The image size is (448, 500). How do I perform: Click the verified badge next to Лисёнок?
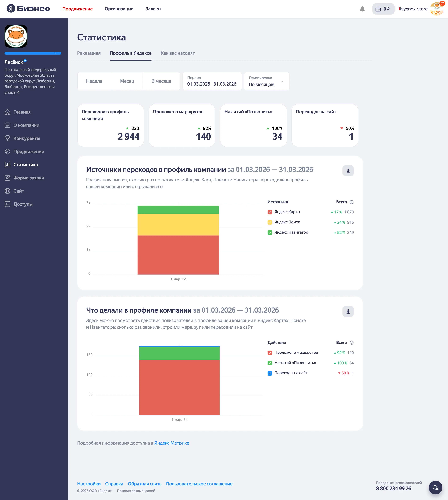point(25,60)
